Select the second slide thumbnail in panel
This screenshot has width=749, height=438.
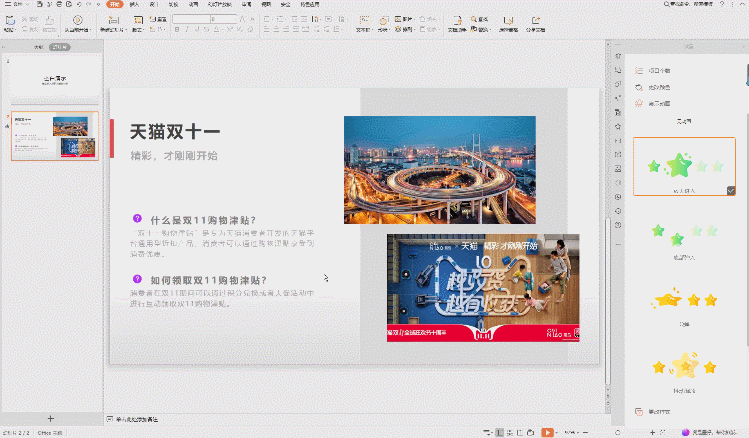54,135
